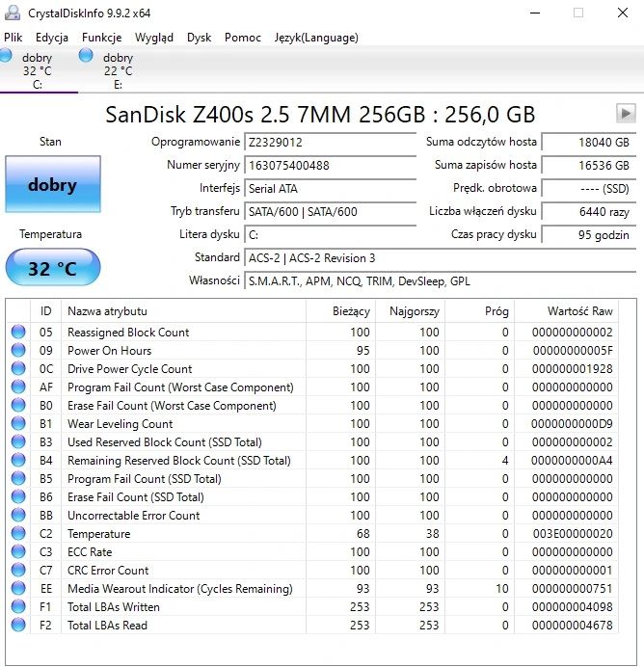Screen dimensions: 644x667
Task: Click the disk letter field C:
Action: (x=330, y=235)
